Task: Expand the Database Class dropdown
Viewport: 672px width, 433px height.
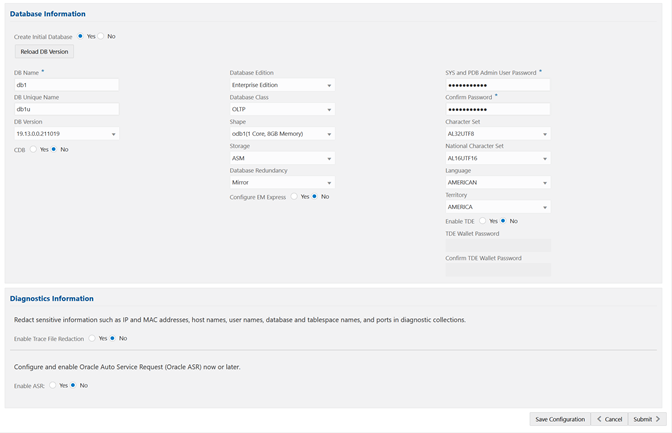Action: coord(282,109)
